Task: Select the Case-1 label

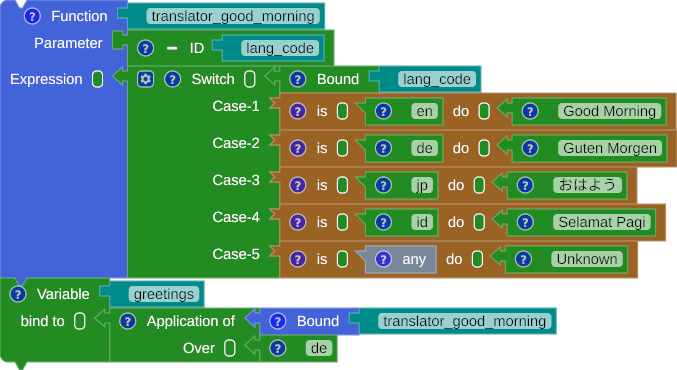Action: [x=236, y=106]
